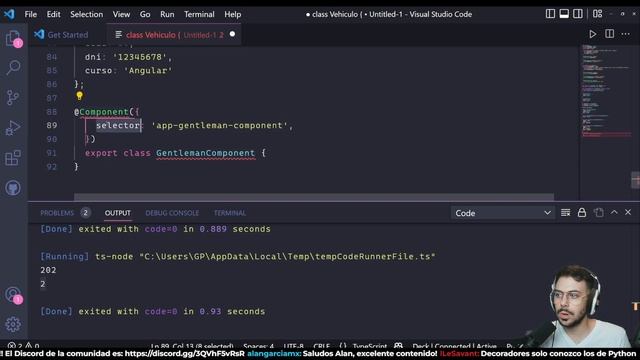Click the Ln 89, Col 13 status item
Screen dimensions: 640x360
[192, 346]
